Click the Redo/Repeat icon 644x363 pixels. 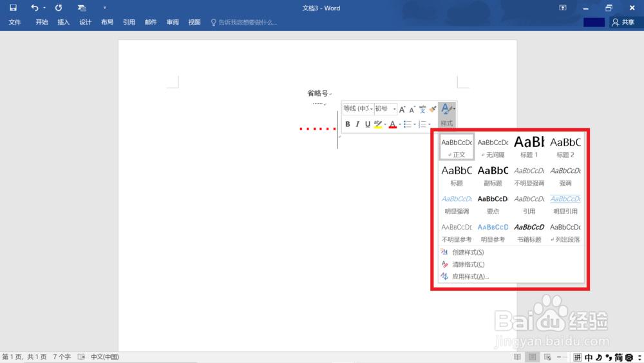(x=59, y=8)
